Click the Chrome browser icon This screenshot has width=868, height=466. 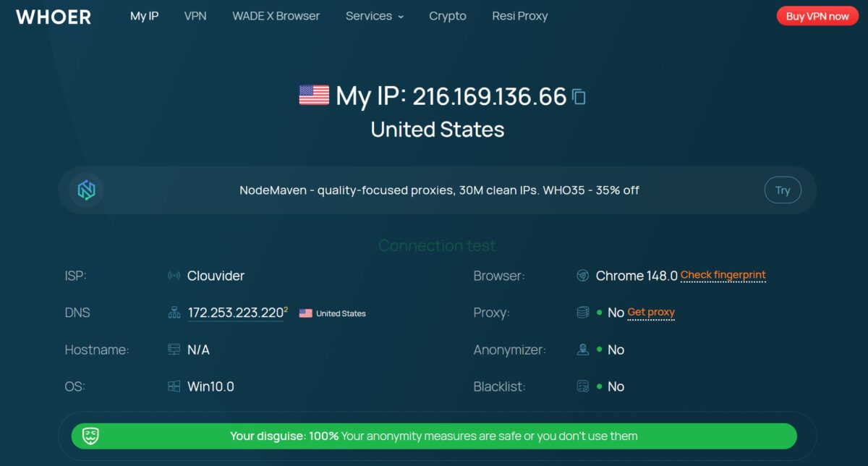(x=582, y=276)
